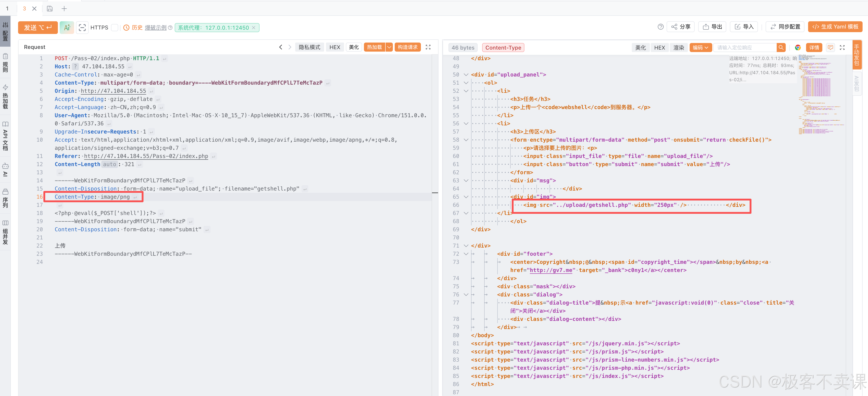Open the 编码 encoding dropdown

701,48
